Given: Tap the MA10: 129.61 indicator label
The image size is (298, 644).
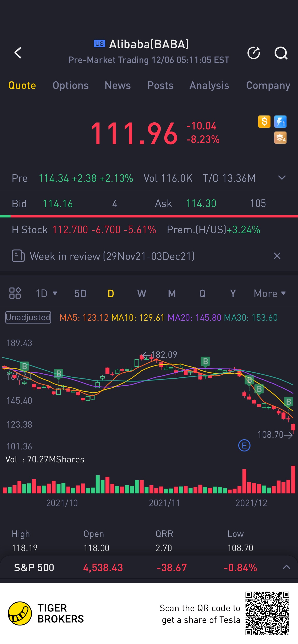Looking at the screenshot, I should click(138, 318).
